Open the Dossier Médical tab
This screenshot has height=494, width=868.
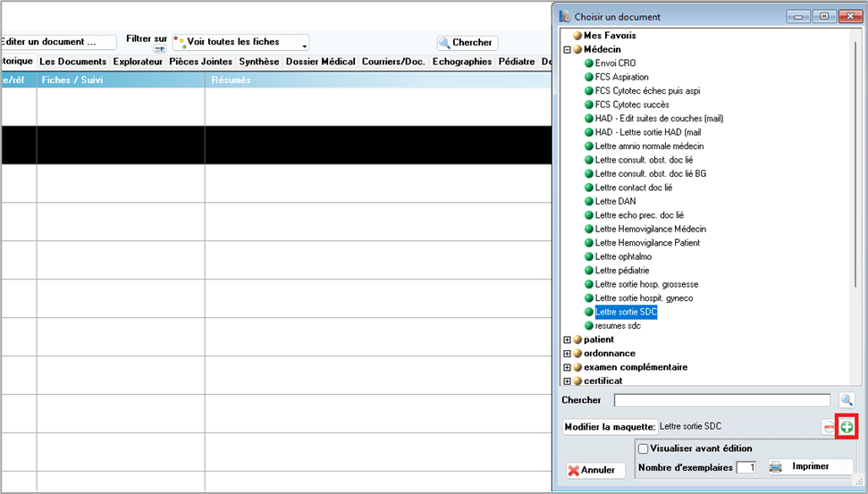pos(321,62)
